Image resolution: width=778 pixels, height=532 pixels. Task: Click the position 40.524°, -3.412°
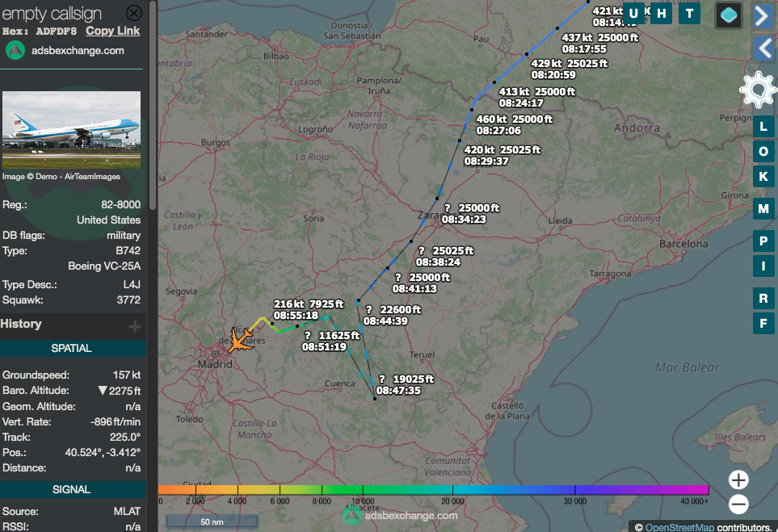coord(103,453)
